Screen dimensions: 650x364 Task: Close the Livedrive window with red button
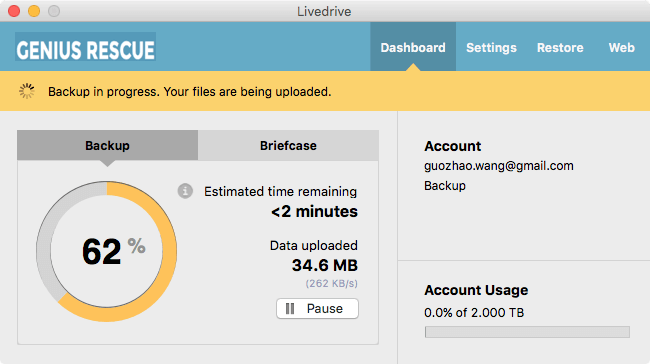pyautogui.click(x=14, y=11)
